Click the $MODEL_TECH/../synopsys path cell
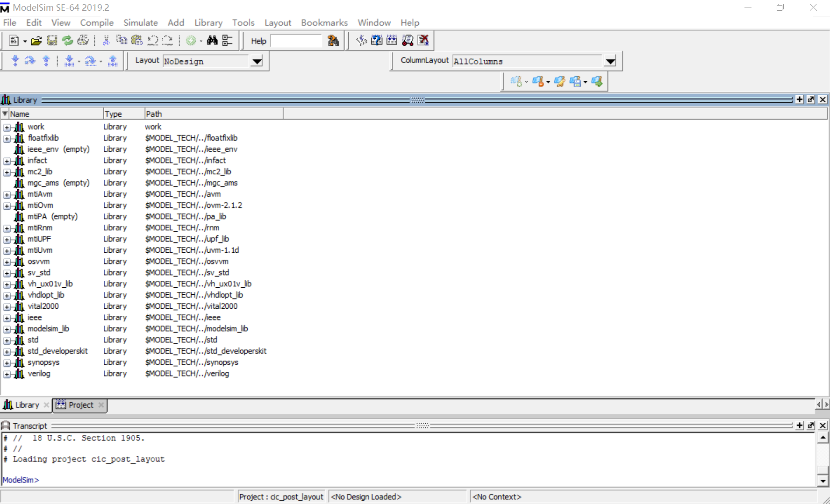Viewport: 830px width, 504px height. point(192,362)
